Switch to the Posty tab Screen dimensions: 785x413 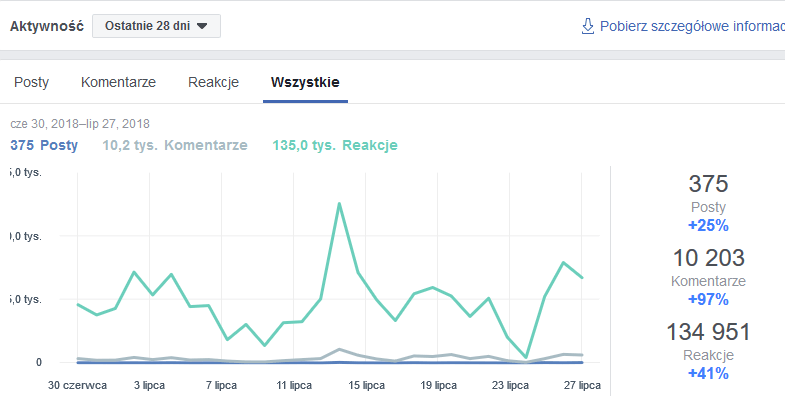pos(31,82)
